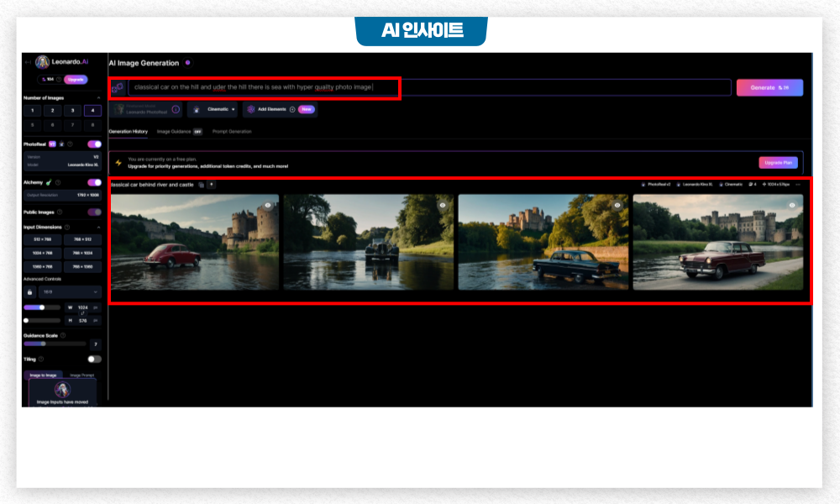Click the Input Dimensions help icon
Image resolution: width=840 pixels, height=504 pixels.
point(67,227)
